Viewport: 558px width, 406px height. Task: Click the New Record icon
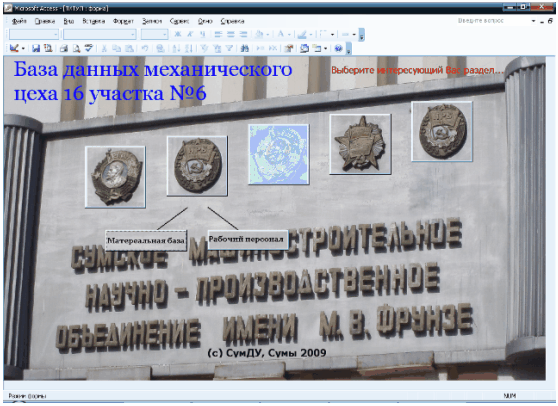click(260, 48)
